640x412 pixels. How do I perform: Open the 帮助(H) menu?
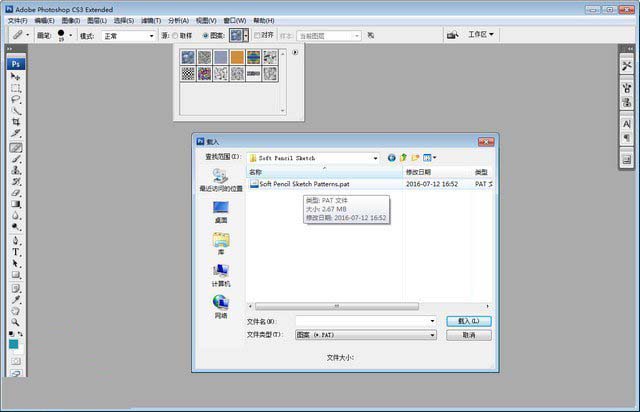(264, 20)
